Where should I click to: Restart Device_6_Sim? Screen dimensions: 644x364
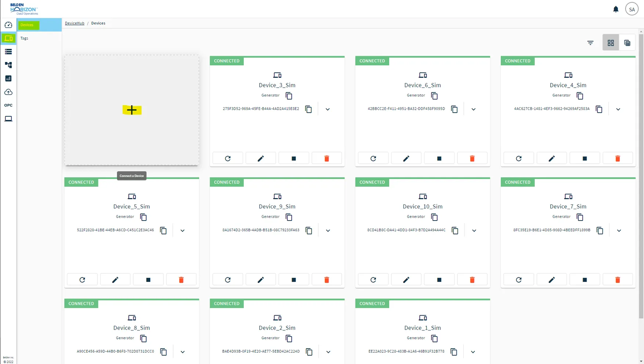tap(373, 158)
